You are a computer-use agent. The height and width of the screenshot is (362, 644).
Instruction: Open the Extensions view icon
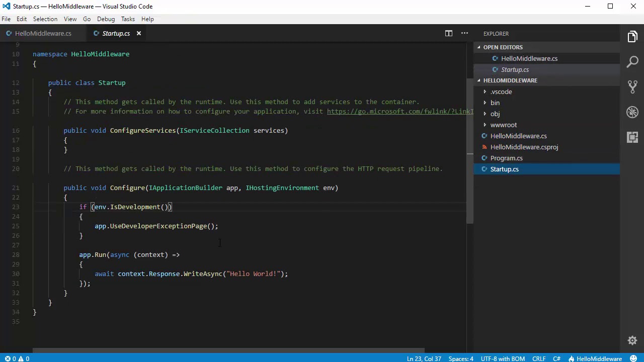(x=632, y=137)
